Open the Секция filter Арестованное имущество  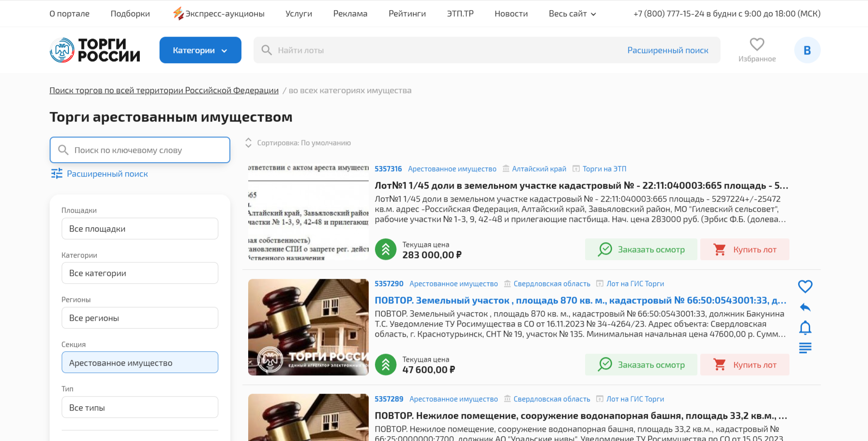click(140, 363)
